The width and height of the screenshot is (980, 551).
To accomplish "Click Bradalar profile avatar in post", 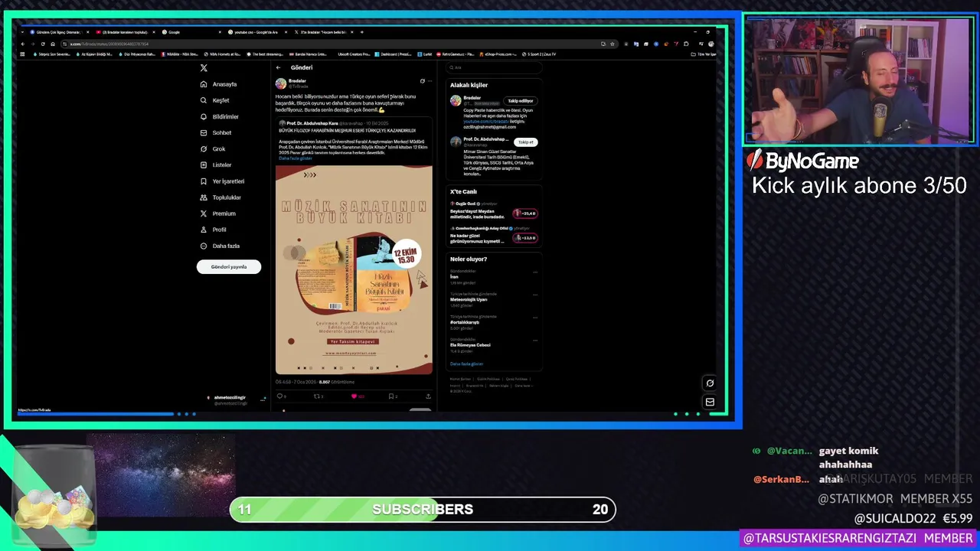I will (x=281, y=83).
